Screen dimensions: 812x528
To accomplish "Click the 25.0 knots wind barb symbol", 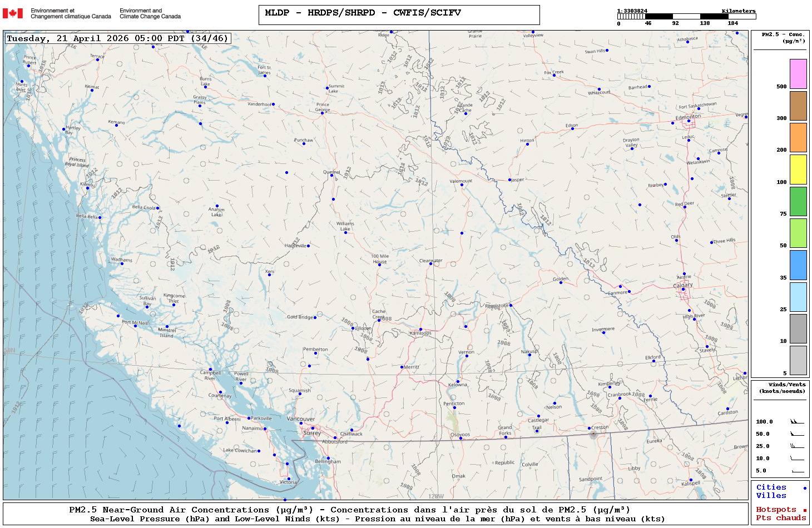I will pos(796,446).
